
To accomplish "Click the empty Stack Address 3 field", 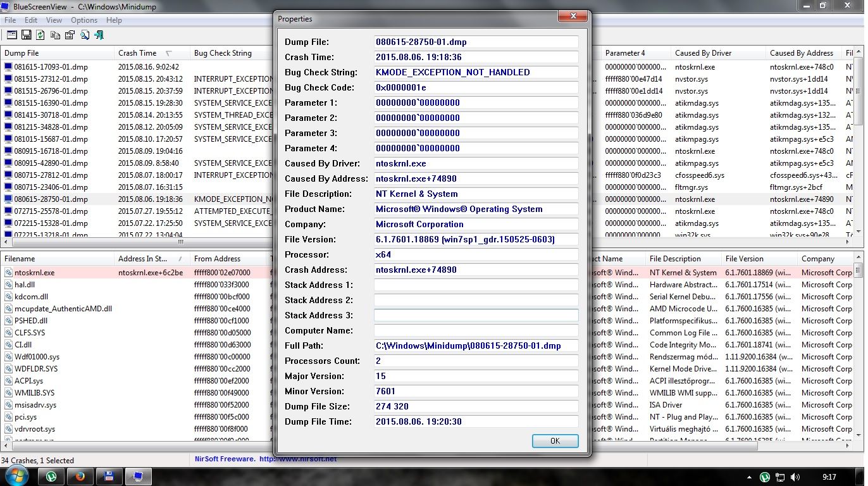I will (x=476, y=315).
